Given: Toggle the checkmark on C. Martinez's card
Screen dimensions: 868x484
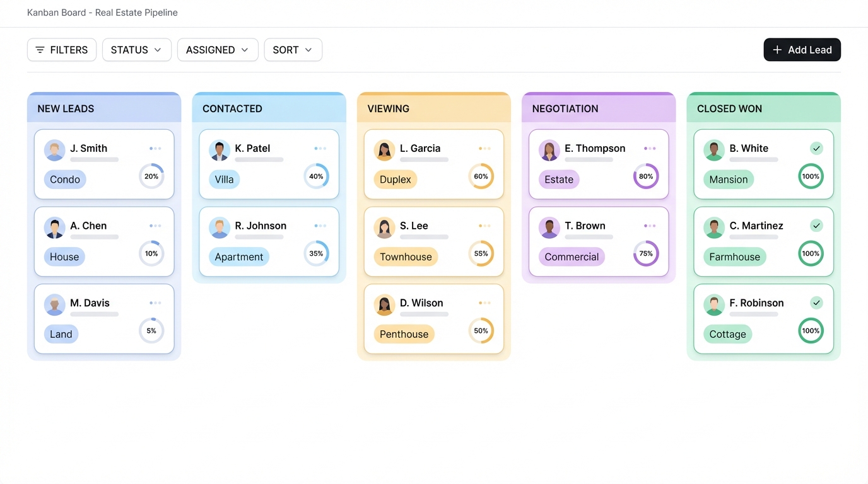Looking at the screenshot, I should pyautogui.click(x=816, y=225).
